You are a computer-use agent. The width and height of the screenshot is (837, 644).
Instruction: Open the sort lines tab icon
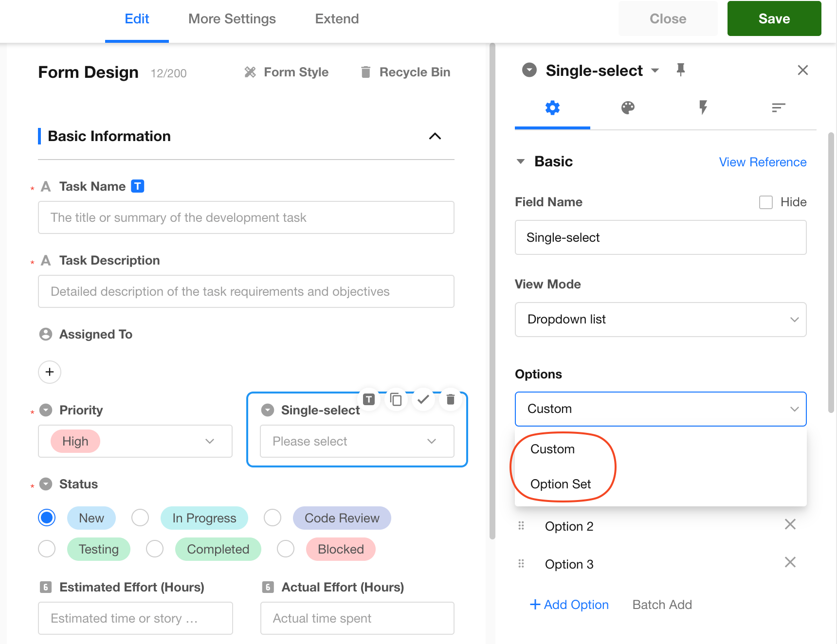[778, 107]
